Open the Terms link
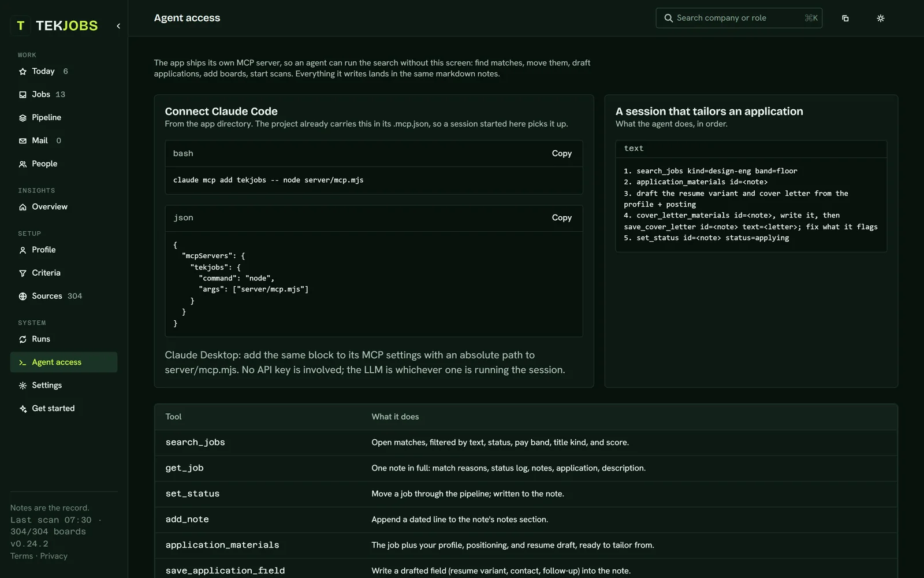 [21, 556]
